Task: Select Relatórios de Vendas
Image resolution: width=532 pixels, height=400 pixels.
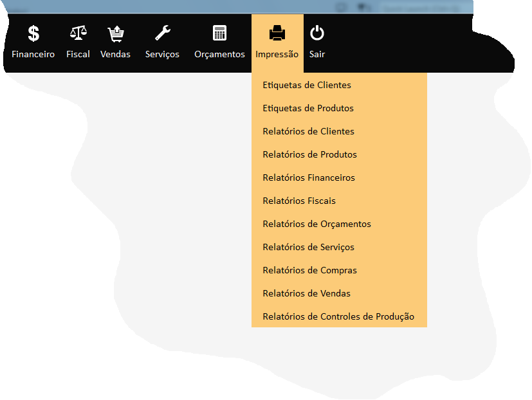Action: click(x=306, y=293)
